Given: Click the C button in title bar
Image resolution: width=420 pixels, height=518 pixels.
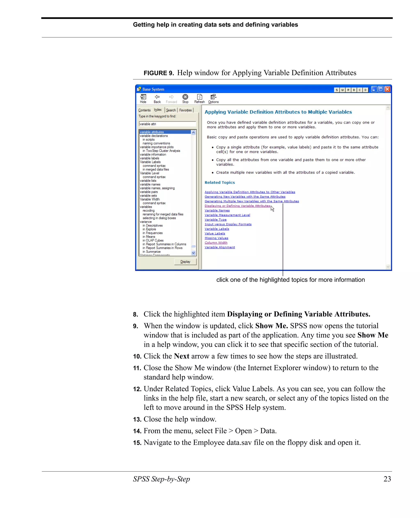Looking at the screenshot, I should (x=360, y=90).
